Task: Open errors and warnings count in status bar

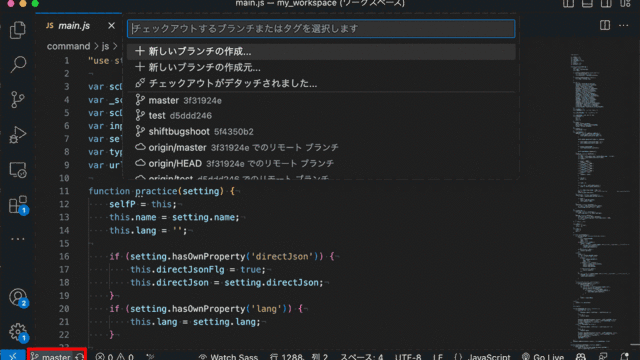Action: click(115, 357)
